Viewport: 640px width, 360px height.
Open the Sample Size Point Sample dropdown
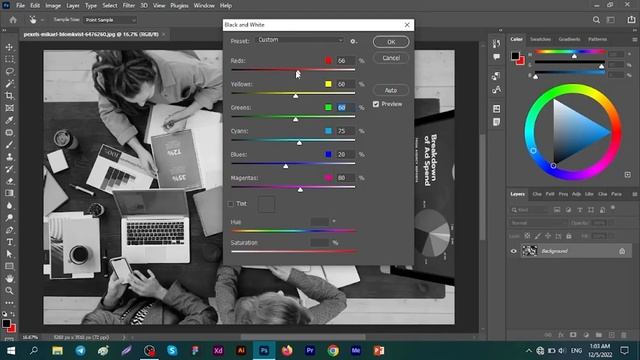point(110,20)
